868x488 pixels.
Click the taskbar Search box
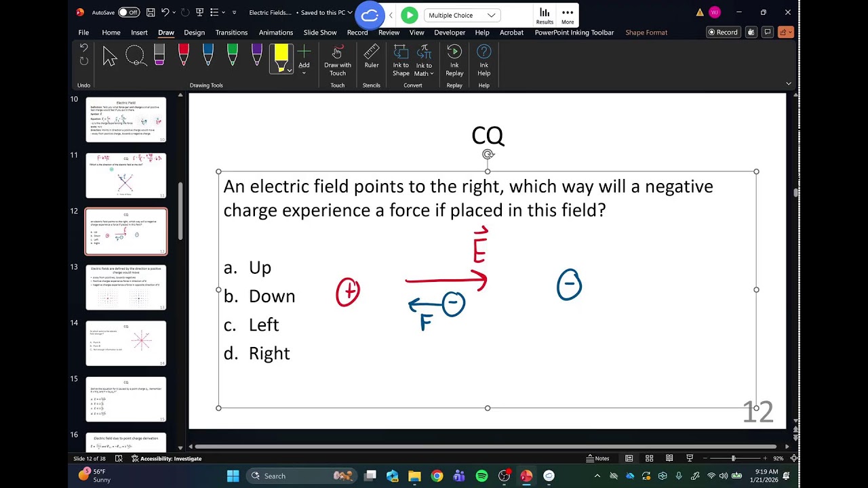point(301,476)
